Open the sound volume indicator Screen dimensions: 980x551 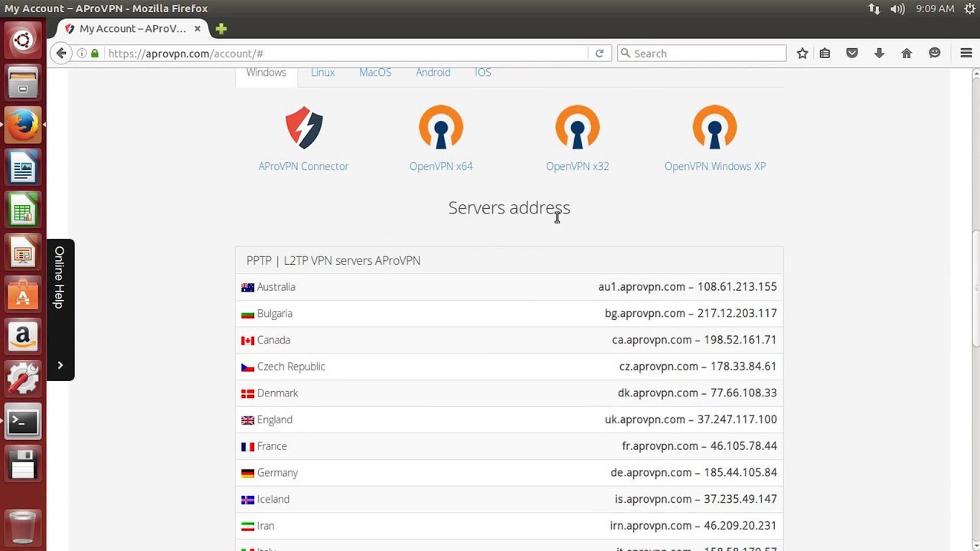(898, 9)
